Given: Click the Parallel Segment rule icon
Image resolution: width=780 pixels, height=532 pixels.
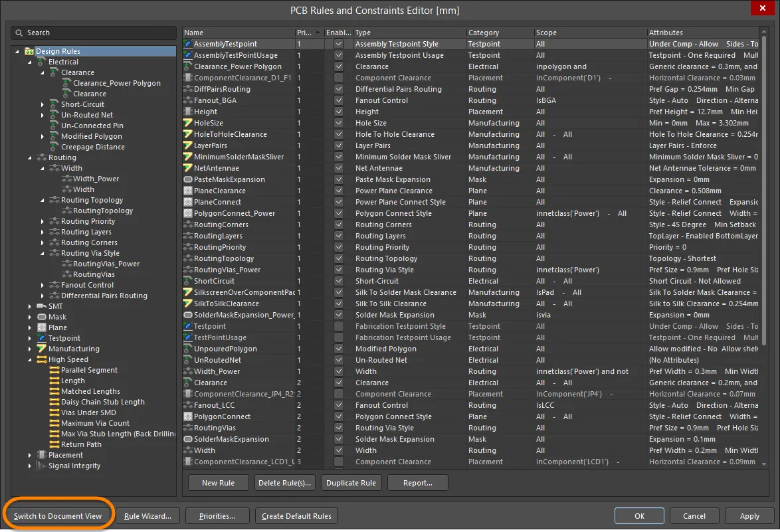Looking at the screenshot, I should [x=54, y=370].
